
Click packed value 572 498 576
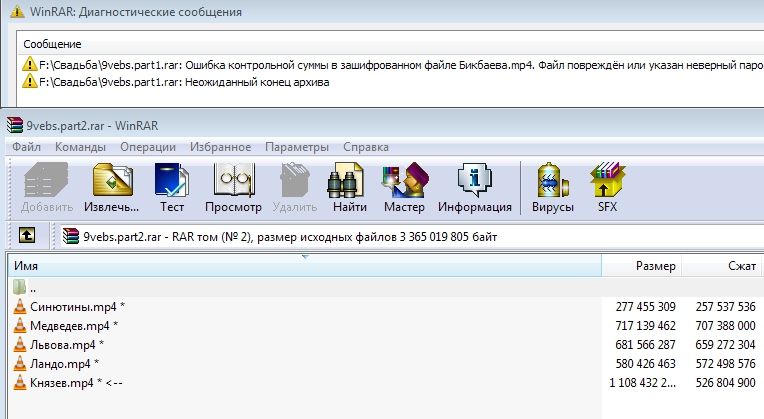726,363
